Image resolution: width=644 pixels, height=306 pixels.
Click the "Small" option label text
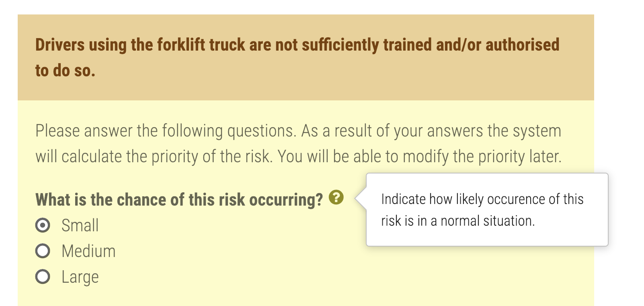(80, 225)
